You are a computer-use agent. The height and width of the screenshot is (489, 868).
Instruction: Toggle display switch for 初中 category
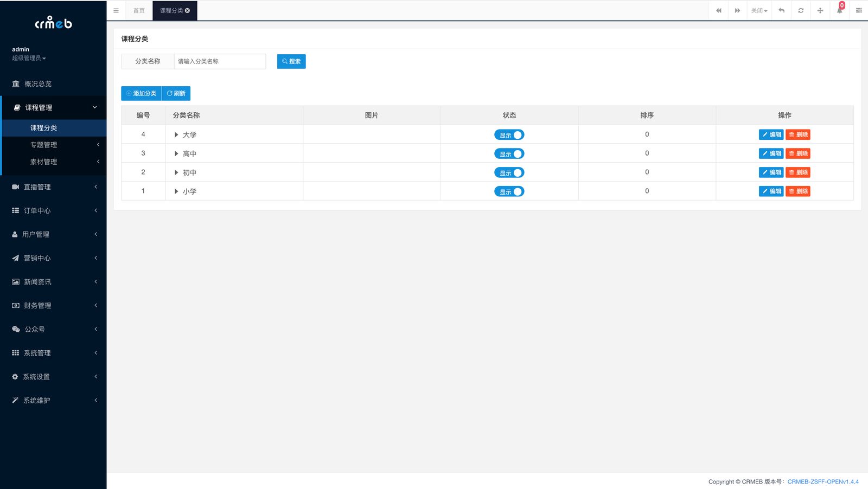point(509,172)
